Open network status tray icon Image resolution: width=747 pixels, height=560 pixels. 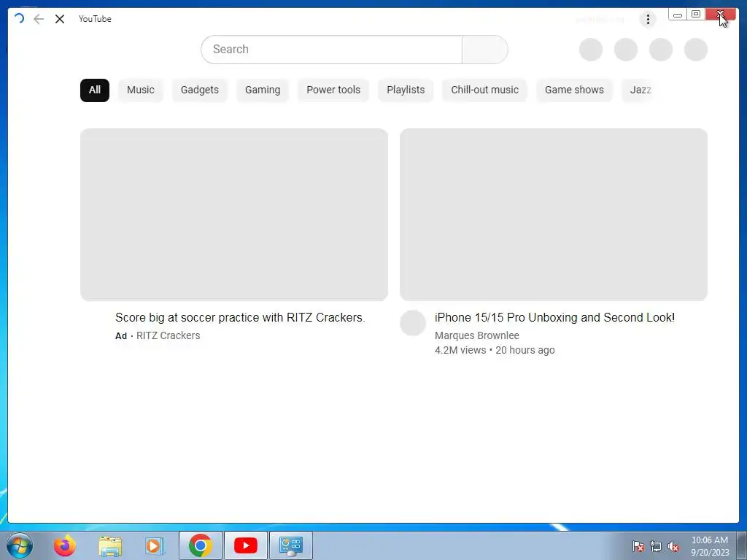click(x=656, y=546)
